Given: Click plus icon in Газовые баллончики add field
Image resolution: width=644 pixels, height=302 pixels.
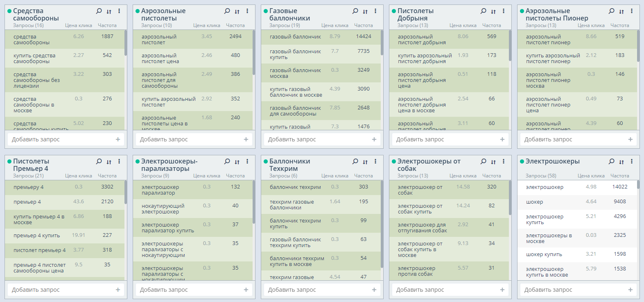Looking at the screenshot, I should click(374, 139).
